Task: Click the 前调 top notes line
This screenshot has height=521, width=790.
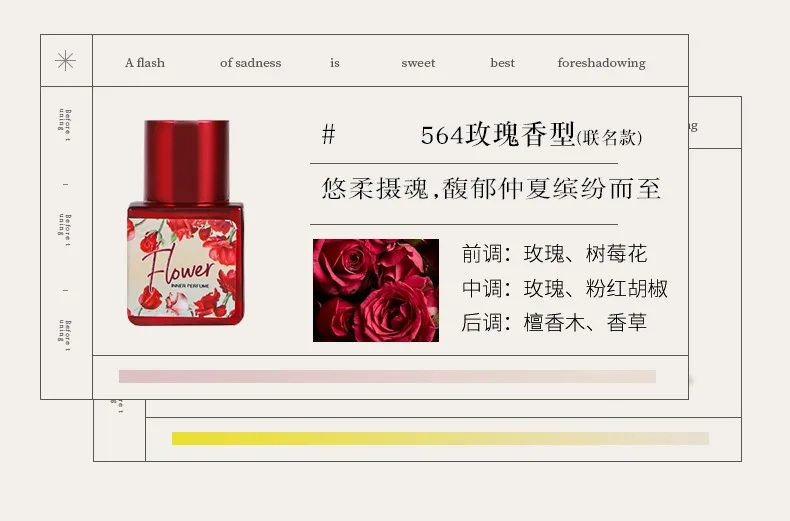Action: point(554,253)
